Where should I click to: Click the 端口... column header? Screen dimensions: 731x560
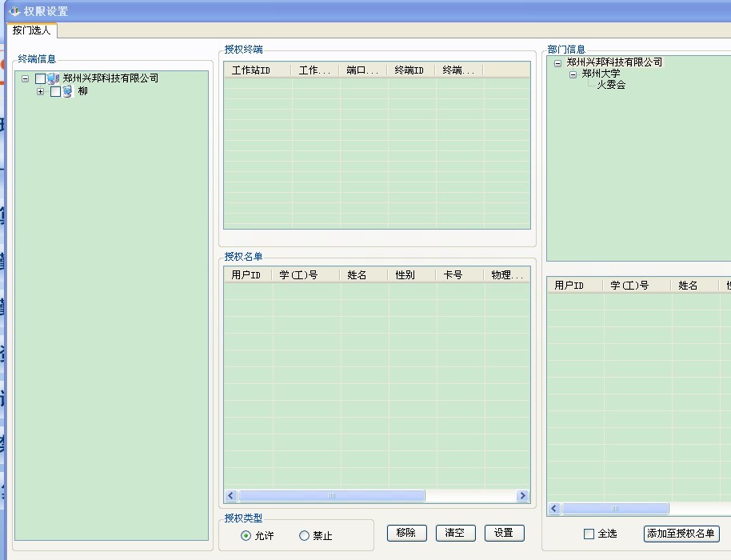[x=363, y=70]
